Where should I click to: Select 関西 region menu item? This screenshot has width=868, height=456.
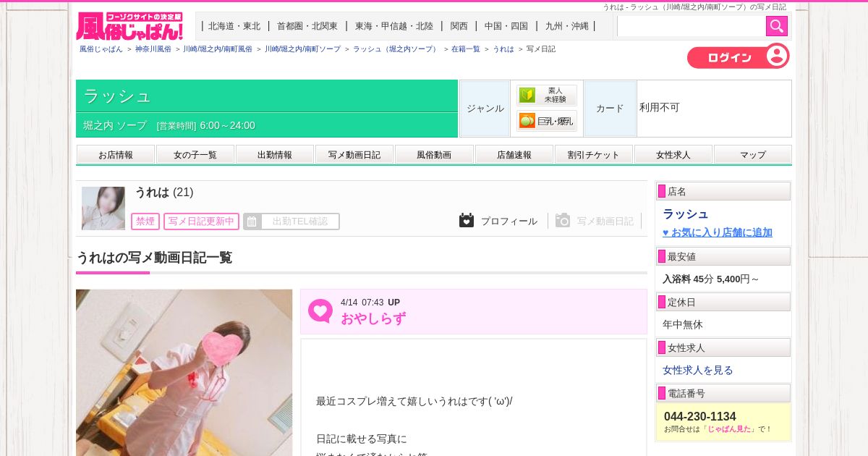[x=459, y=26]
